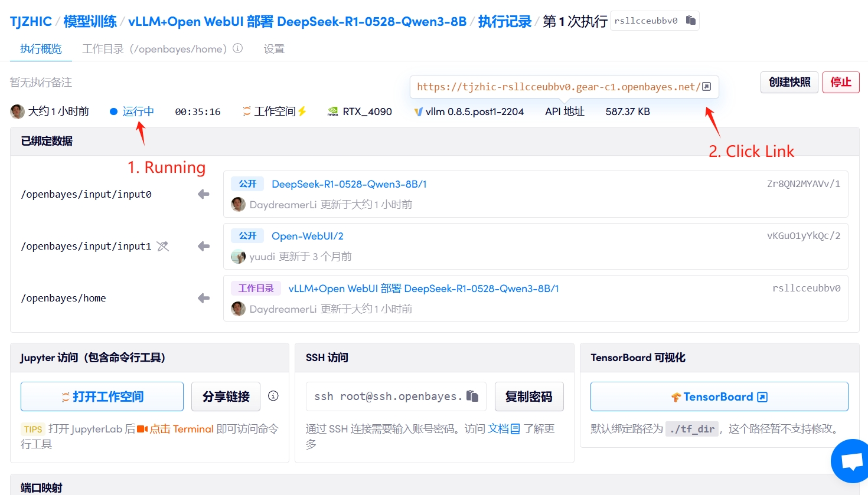Click 点击 Terminal link

tap(181, 429)
